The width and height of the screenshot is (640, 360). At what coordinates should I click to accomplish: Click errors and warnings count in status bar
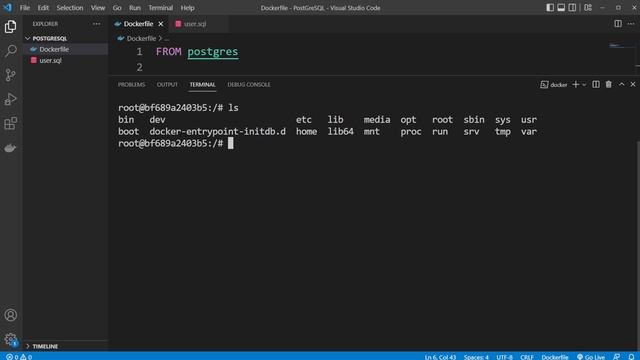click(19, 357)
